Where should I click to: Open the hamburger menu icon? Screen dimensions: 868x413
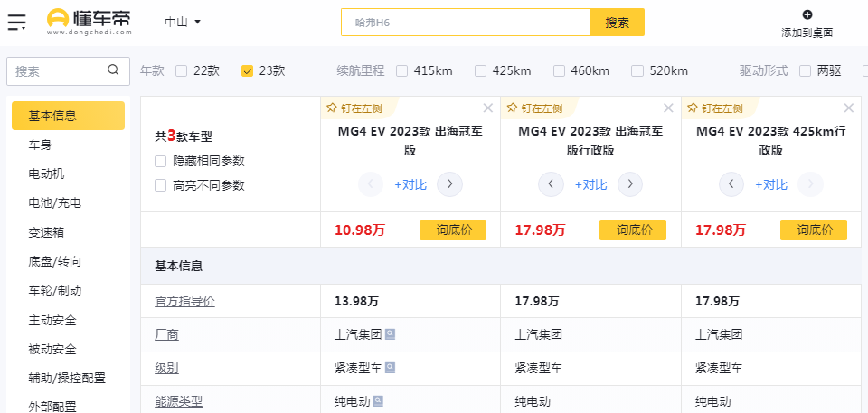click(x=16, y=23)
